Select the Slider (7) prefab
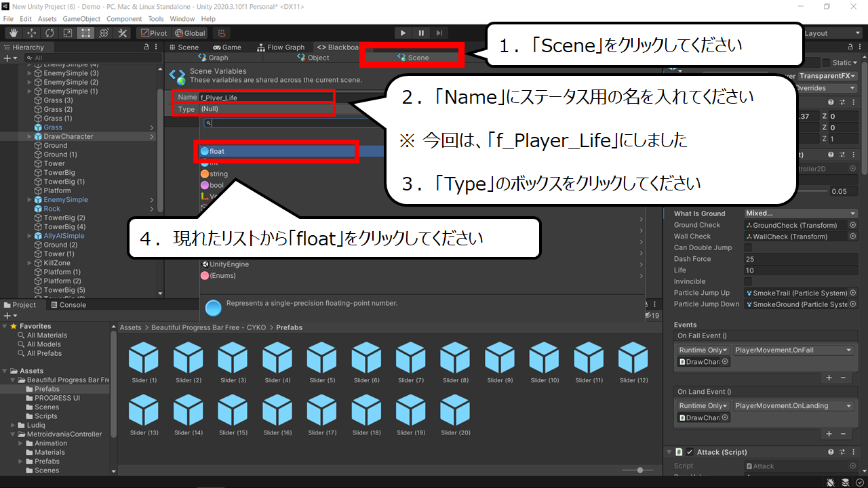The height and width of the screenshot is (488, 868). pyautogui.click(x=410, y=362)
